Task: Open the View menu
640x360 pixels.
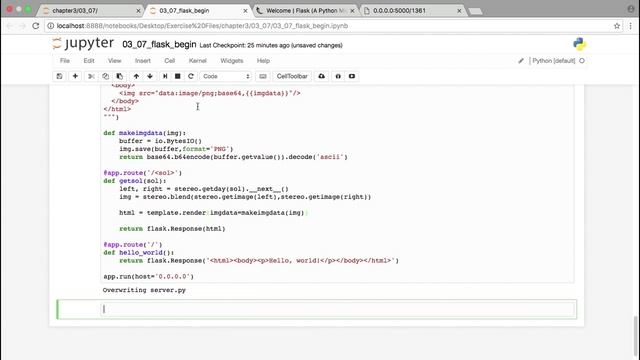Action: click(115, 61)
